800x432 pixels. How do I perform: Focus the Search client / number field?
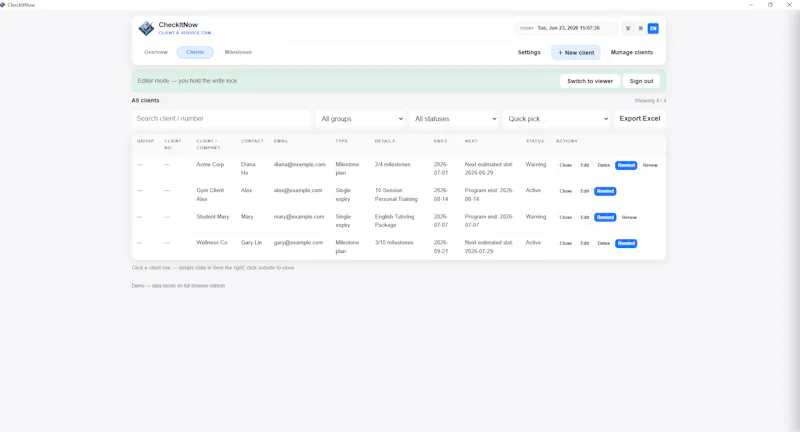point(221,118)
